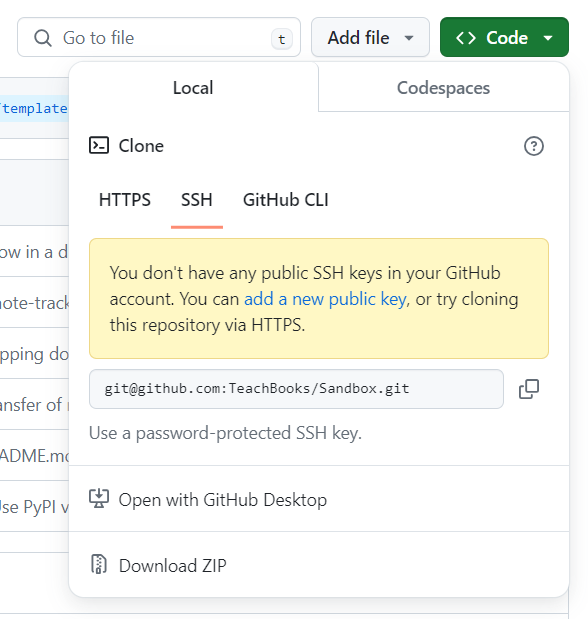Click the terminal icon beside Clone
The width and height of the screenshot is (588, 619).
[99, 145]
